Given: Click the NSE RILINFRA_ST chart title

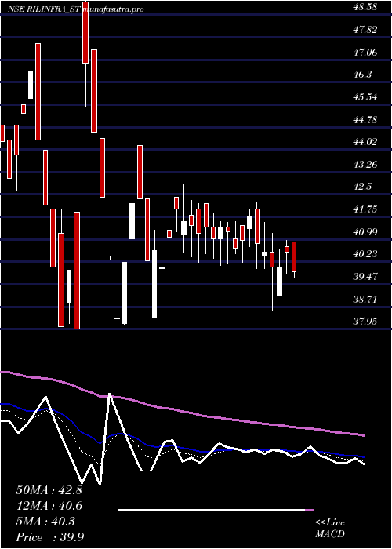Looking at the screenshot, I should tap(44, 9).
